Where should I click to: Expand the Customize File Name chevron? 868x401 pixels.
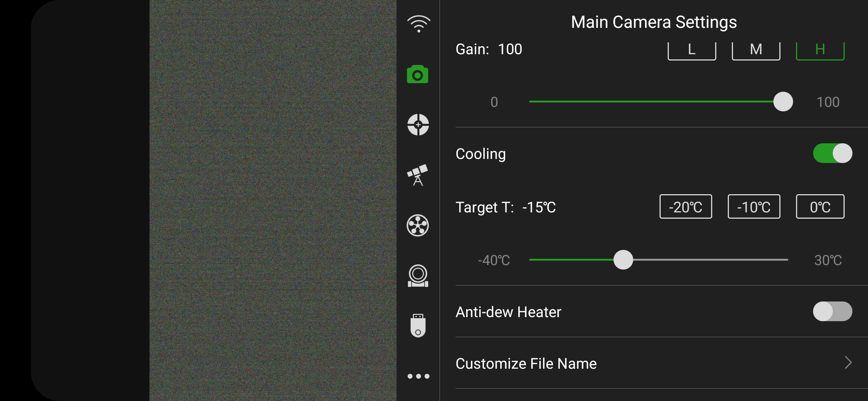[x=848, y=363]
